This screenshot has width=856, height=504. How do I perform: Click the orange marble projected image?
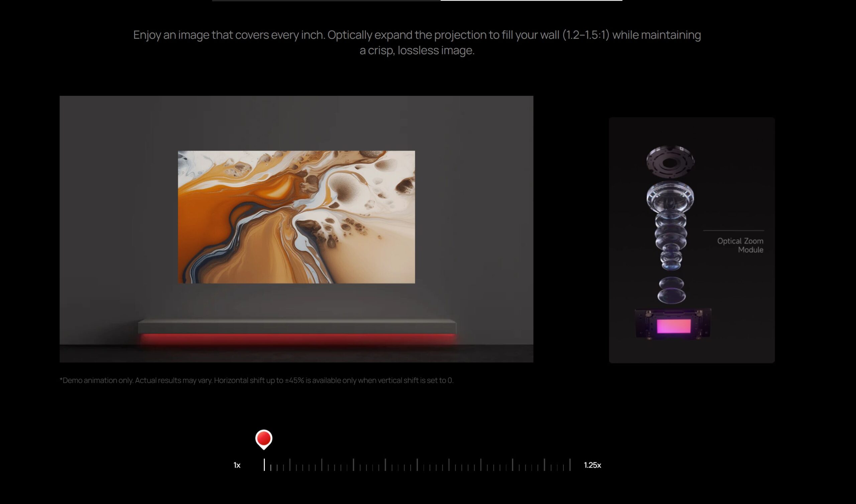coord(296,217)
